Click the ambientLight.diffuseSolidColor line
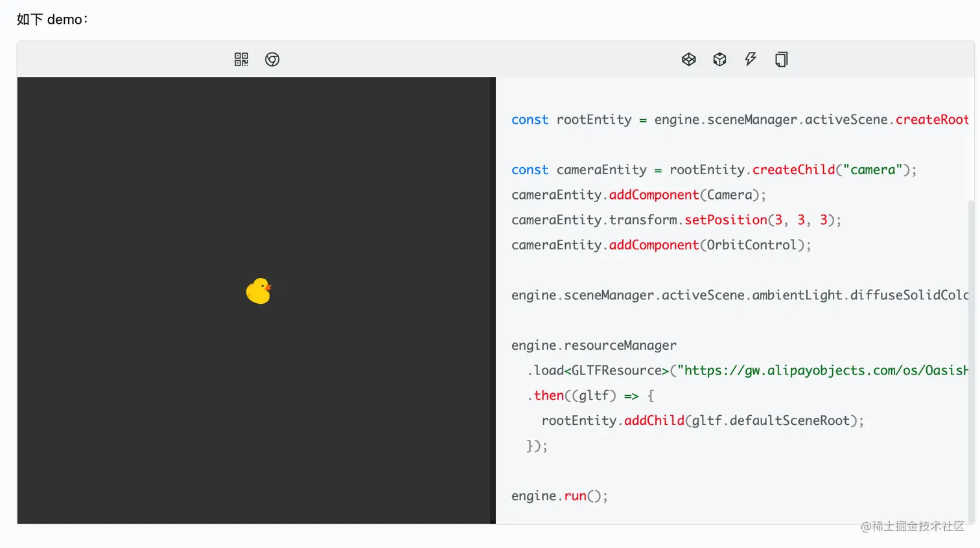This screenshot has width=980, height=548. click(x=740, y=295)
